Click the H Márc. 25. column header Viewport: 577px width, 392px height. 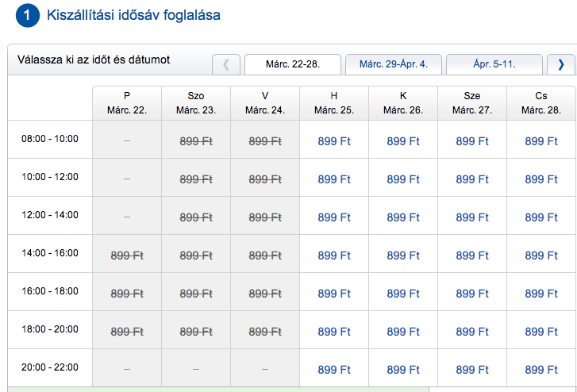[x=334, y=103]
